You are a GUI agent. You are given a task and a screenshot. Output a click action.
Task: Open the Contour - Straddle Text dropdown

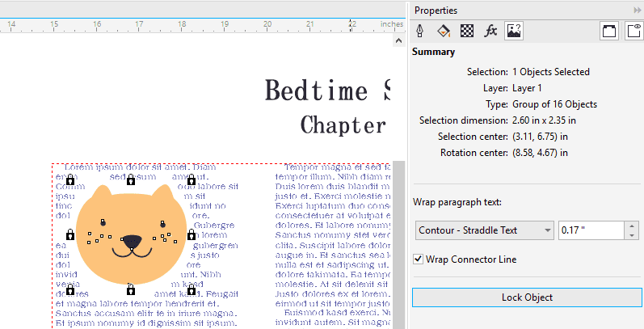(x=485, y=230)
